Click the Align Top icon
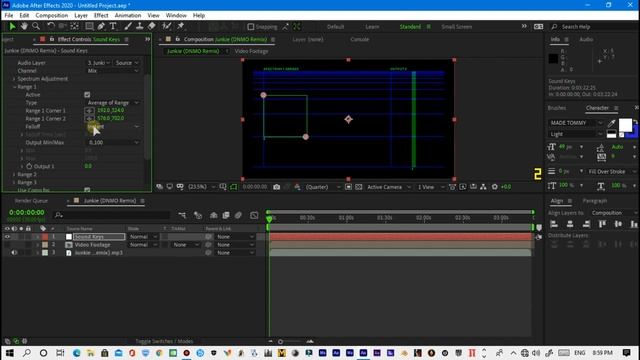This screenshot has width=640, height=360. pyautogui.click(x=602, y=224)
